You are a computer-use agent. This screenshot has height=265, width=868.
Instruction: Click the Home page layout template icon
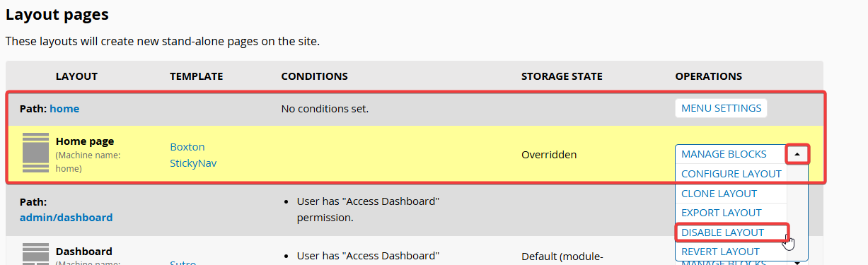(35, 153)
